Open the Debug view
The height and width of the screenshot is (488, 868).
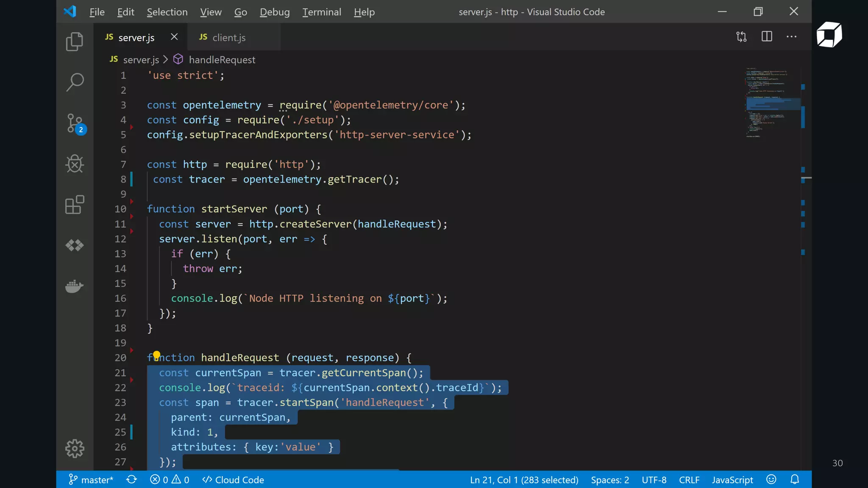75,164
